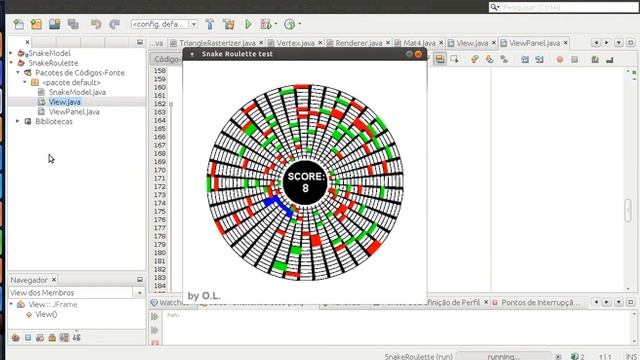Click the toggle bookmark editor icon
This screenshot has height=360, width=640.
tap(504, 60)
